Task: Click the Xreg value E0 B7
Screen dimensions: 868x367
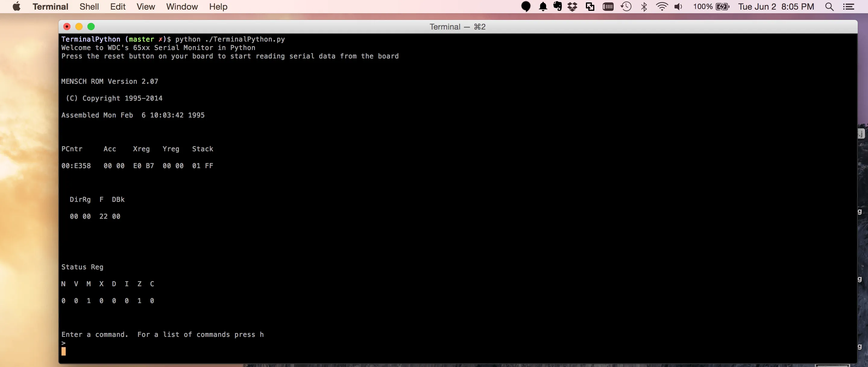Action: (x=143, y=165)
